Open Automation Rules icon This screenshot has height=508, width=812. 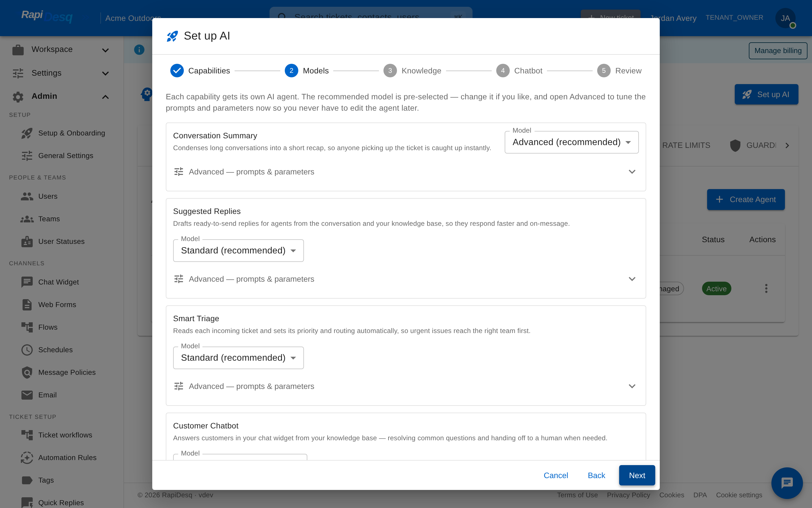click(x=27, y=457)
